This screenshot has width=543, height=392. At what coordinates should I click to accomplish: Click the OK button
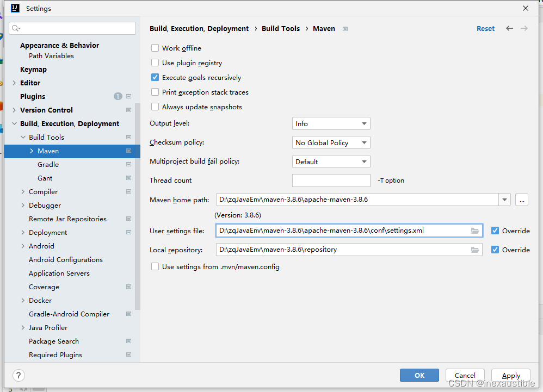click(419, 375)
